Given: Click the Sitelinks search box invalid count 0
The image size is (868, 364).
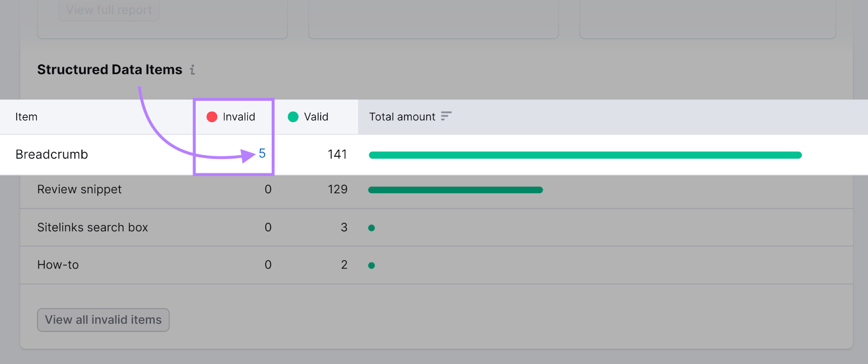Looking at the screenshot, I should (268, 227).
